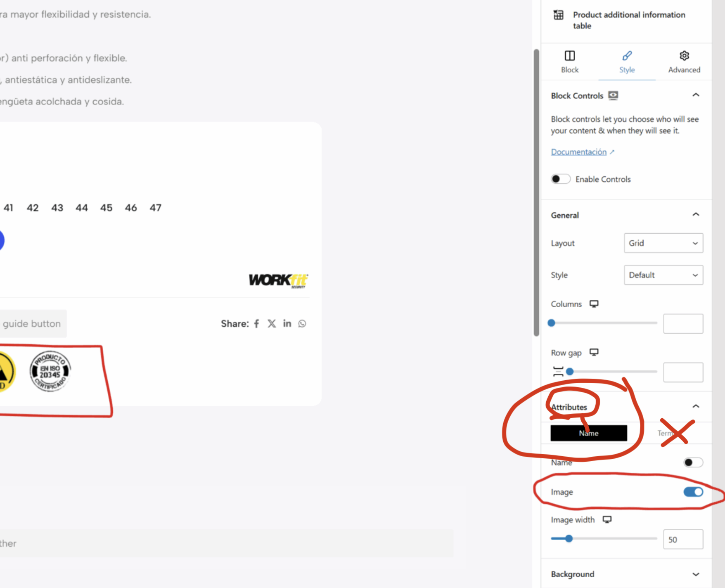
Task: Switch to the Block tab
Action: click(x=569, y=62)
